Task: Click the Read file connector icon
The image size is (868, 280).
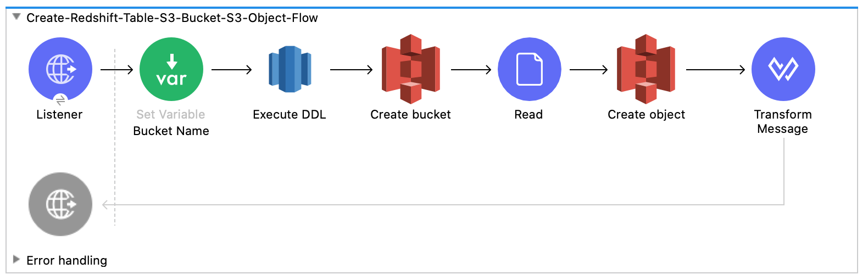Action: [x=530, y=69]
